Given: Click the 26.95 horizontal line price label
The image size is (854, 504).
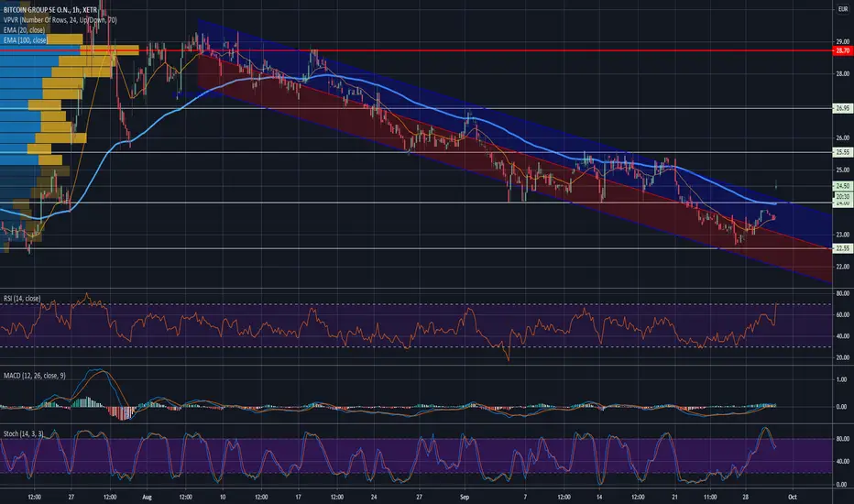Looking at the screenshot, I should (x=843, y=108).
